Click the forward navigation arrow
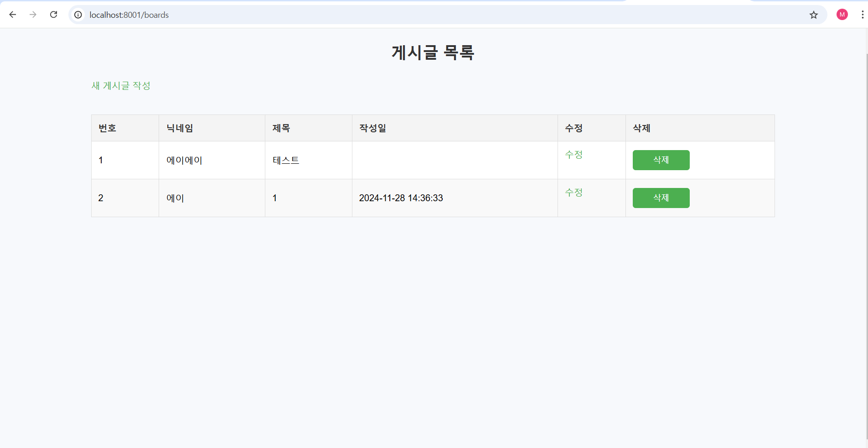868x448 pixels. (32, 14)
